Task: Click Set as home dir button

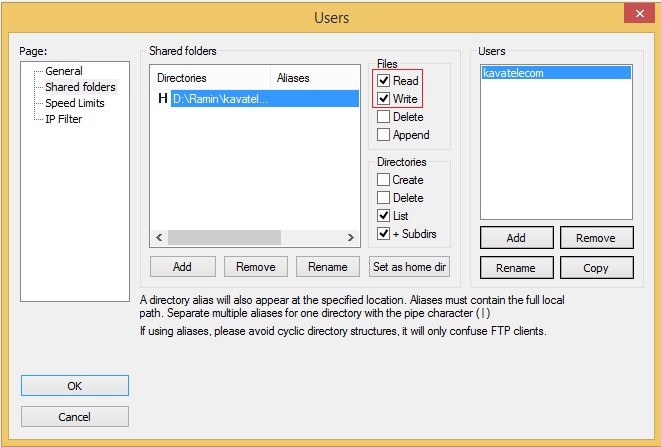Action: [409, 267]
